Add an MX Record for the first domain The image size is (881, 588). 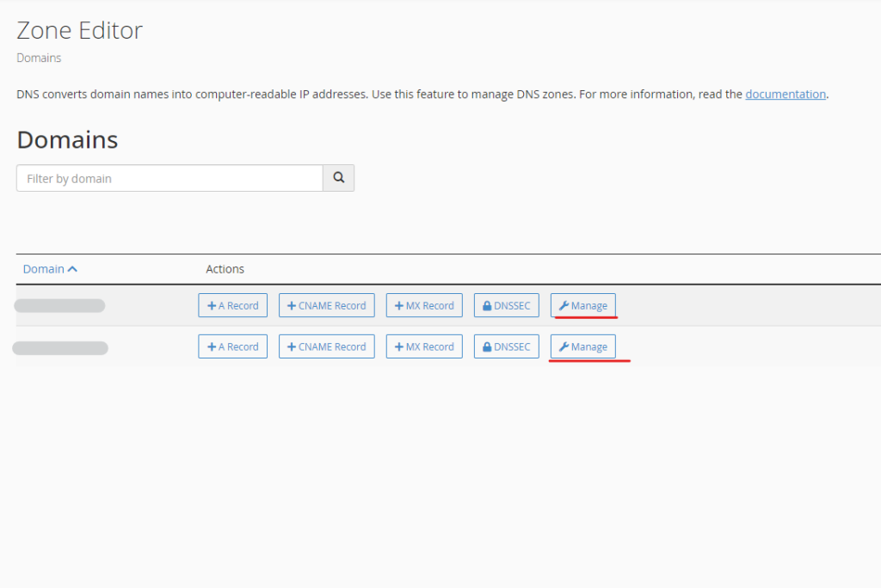pos(423,304)
